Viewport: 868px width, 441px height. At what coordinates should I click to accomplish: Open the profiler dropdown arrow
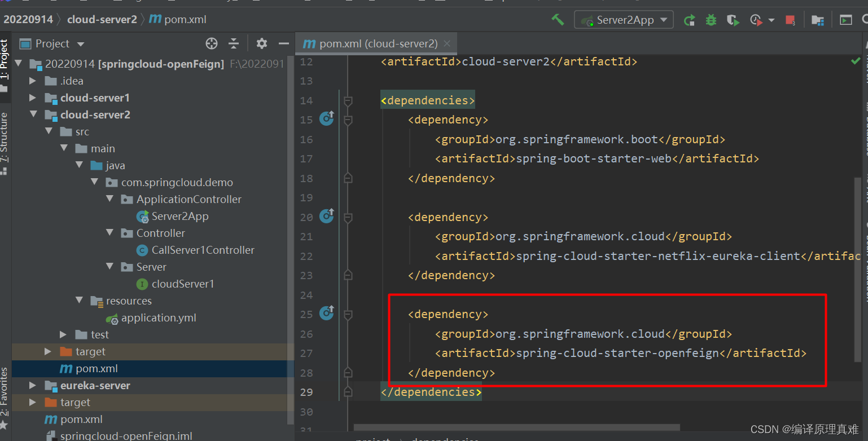pyautogui.click(x=771, y=20)
